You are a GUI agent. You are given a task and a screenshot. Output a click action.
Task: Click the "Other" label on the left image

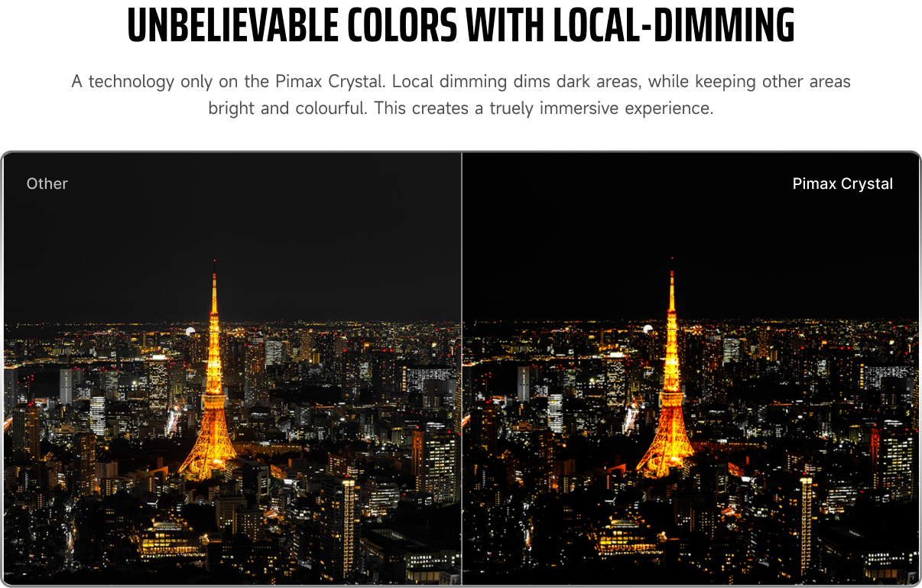click(47, 184)
